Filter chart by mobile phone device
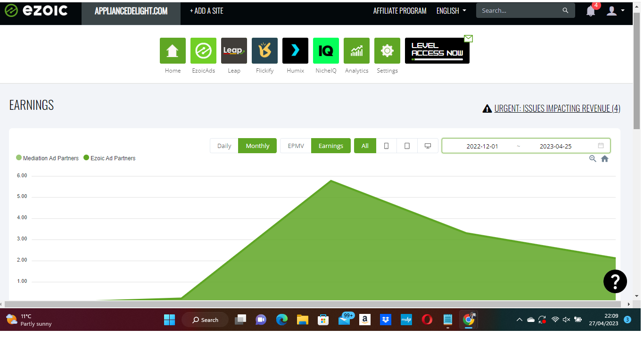The height and width of the screenshot is (362, 644). 387,146
